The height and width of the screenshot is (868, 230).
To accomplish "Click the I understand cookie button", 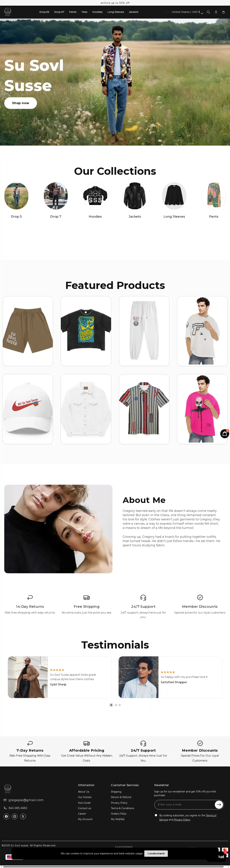I will pyautogui.click(x=156, y=853).
